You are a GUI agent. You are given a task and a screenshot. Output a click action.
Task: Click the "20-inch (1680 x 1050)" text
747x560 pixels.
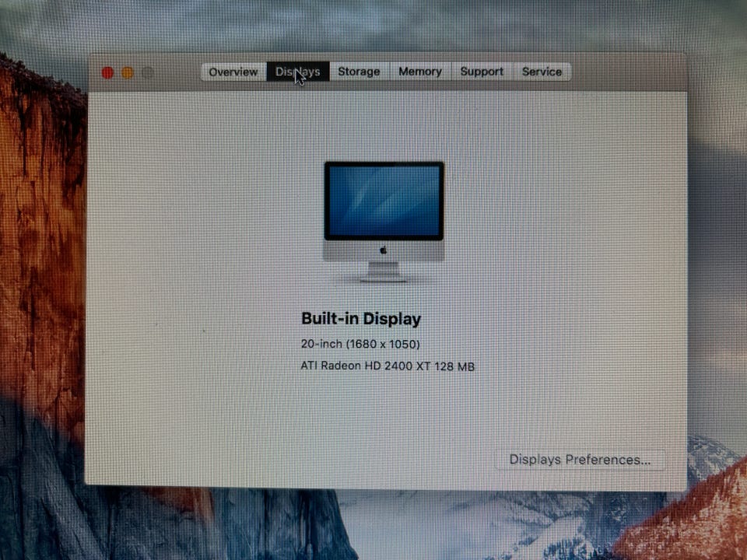point(360,344)
